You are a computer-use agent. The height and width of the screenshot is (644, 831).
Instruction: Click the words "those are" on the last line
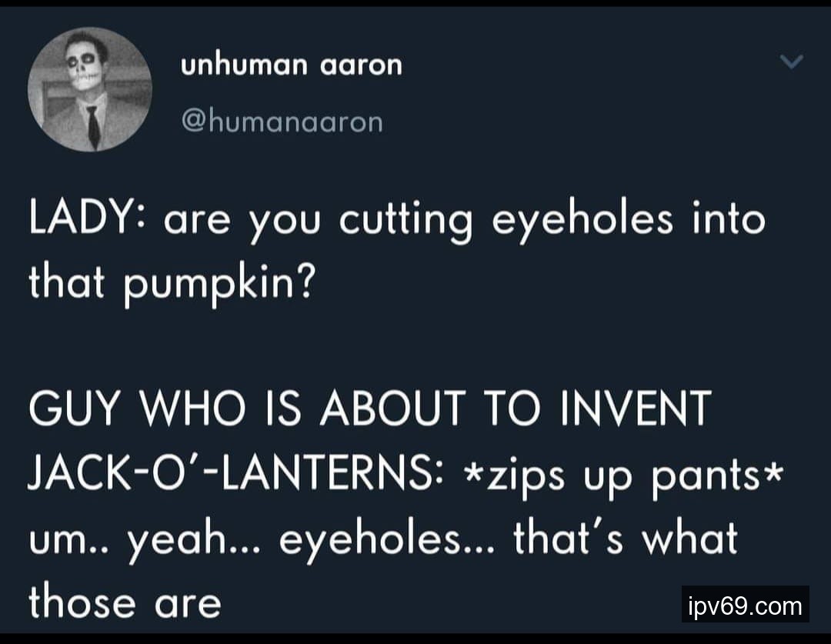pos(125,600)
